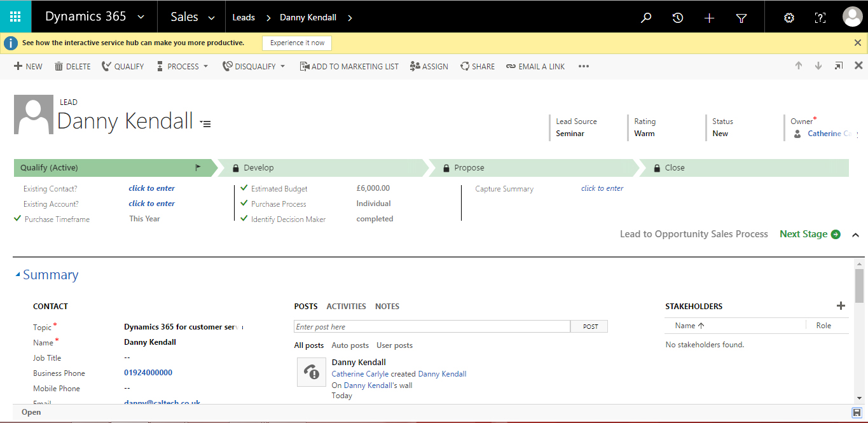Click the quick create plus icon
Image resolution: width=868 pixels, height=423 pixels.
pyautogui.click(x=710, y=18)
